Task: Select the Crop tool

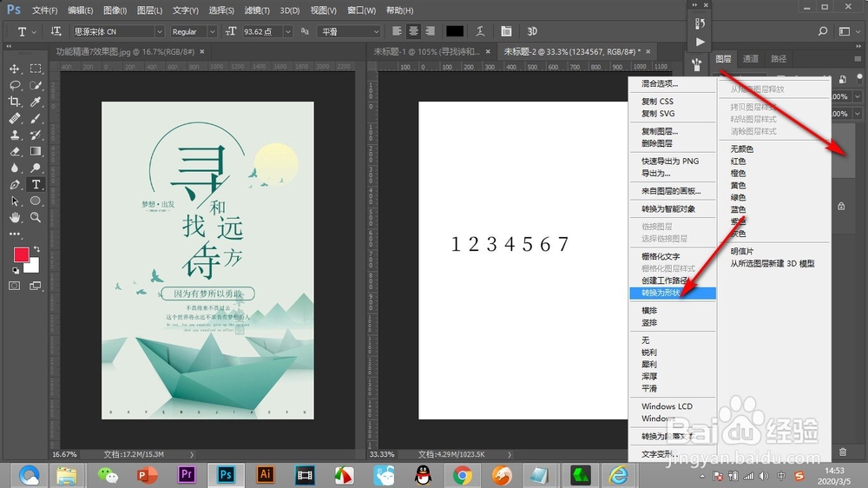Action: click(x=15, y=102)
